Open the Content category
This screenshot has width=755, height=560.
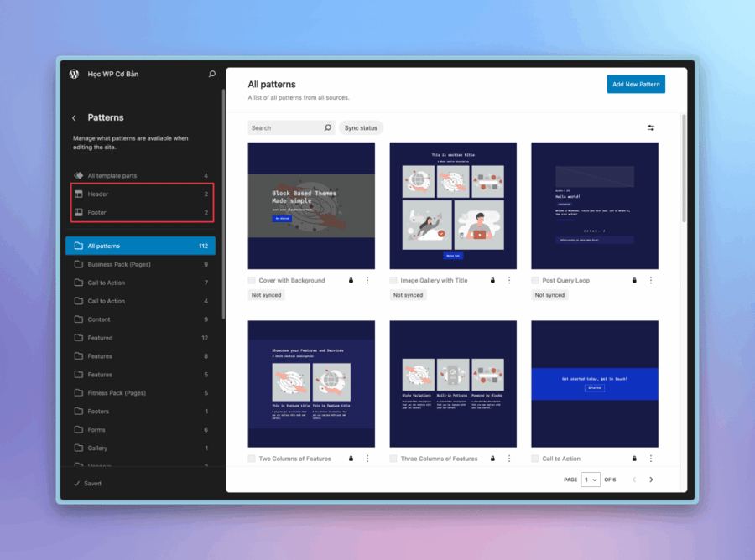[x=141, y=319]
